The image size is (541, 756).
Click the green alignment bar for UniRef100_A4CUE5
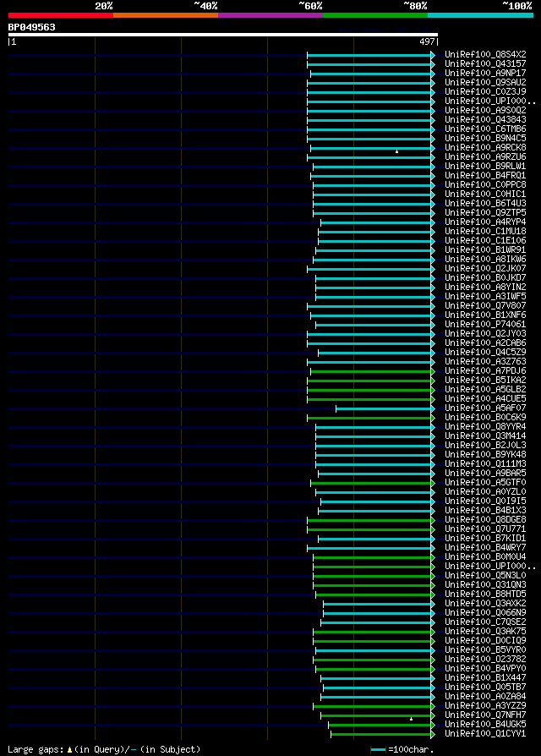pos(369,399)
